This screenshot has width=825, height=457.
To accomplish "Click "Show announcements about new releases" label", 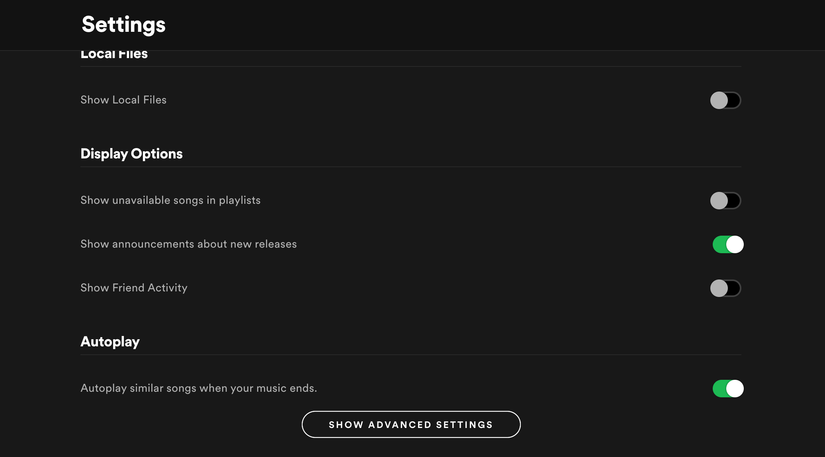I will pyautogui.click(x=188, y=244).
